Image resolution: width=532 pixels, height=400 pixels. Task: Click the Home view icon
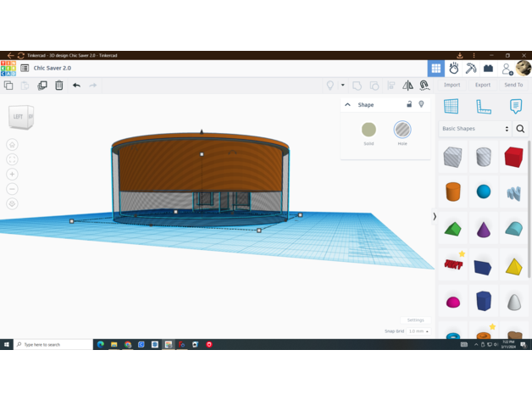[x=12, y=144]
